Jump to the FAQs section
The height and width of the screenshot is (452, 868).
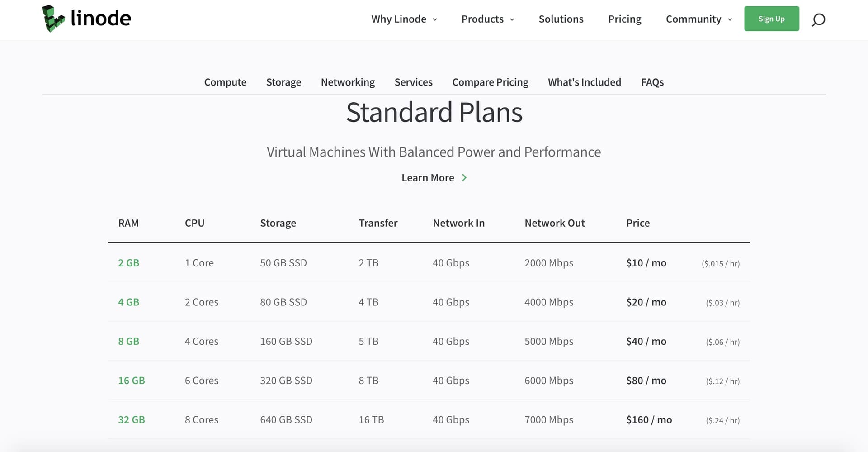tap(652, 82)
